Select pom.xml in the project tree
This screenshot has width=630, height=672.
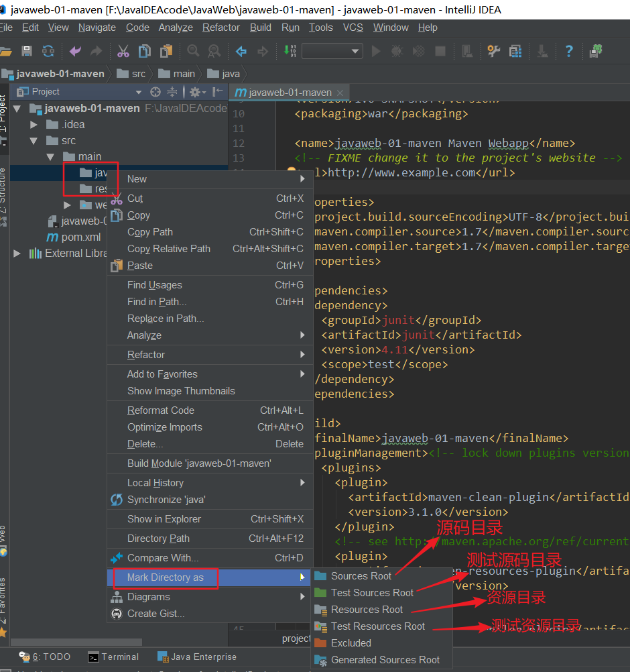(81, 237)
